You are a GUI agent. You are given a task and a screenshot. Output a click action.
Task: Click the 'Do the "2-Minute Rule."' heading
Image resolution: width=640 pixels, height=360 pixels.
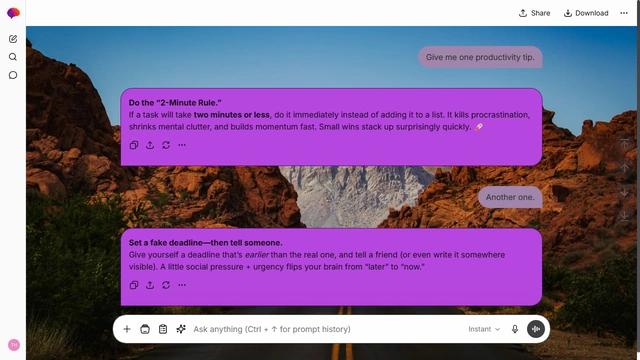(x=175, y=102)
